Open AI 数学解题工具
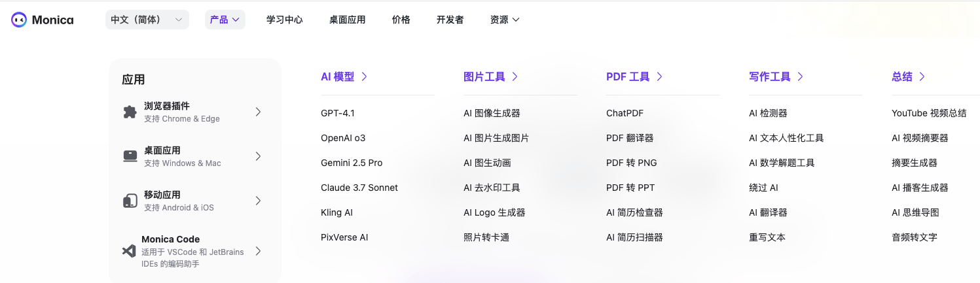Viewport: 980px width, 283px height. [x=782, y=163]
